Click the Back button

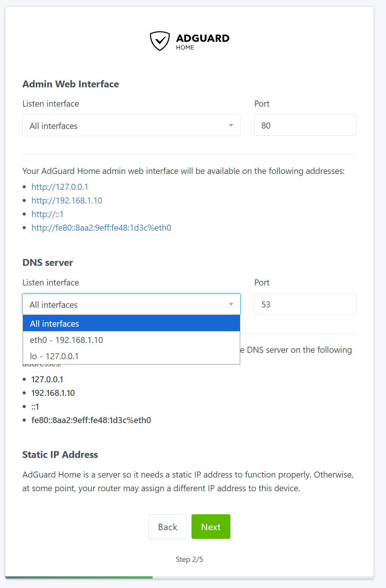tap(168, 527)
